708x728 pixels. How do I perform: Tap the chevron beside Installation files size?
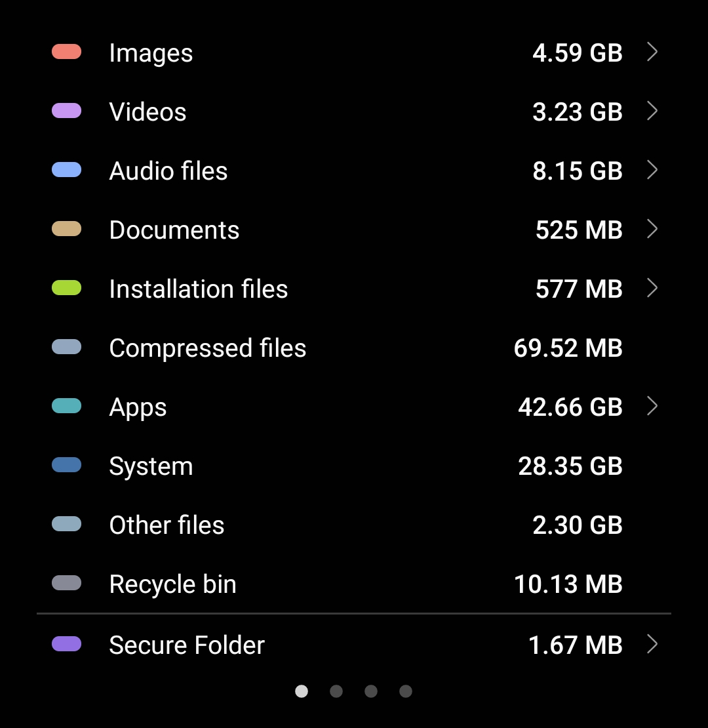click(x=652, y=288)
